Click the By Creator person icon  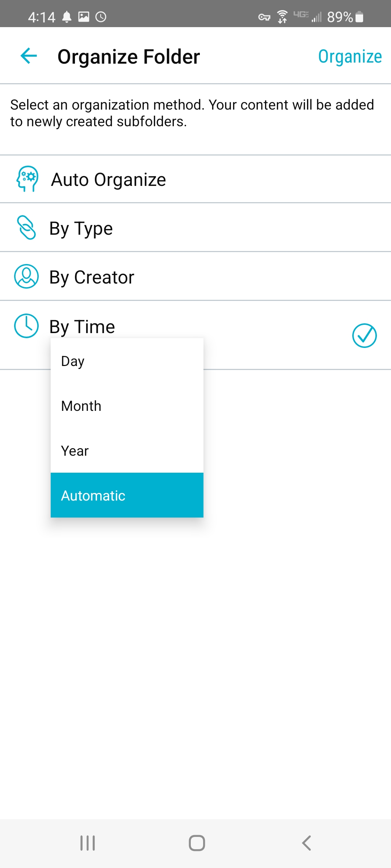(26, 276)
